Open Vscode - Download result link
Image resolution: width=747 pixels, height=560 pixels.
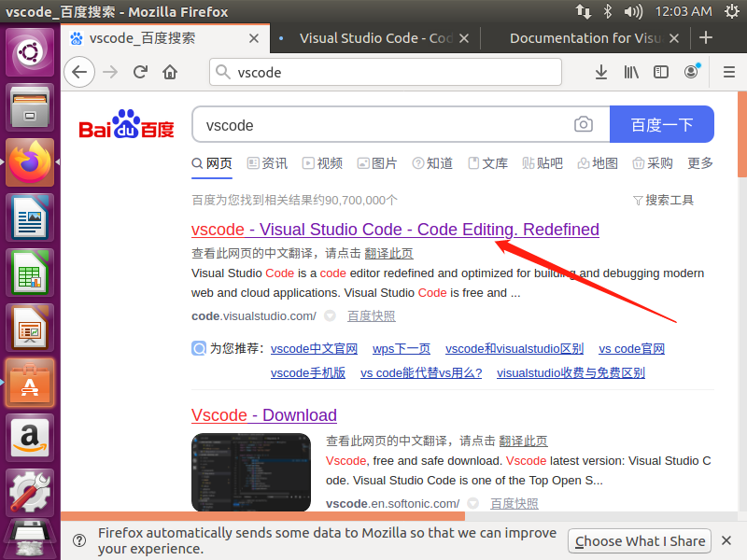click(x=264, y=415)
